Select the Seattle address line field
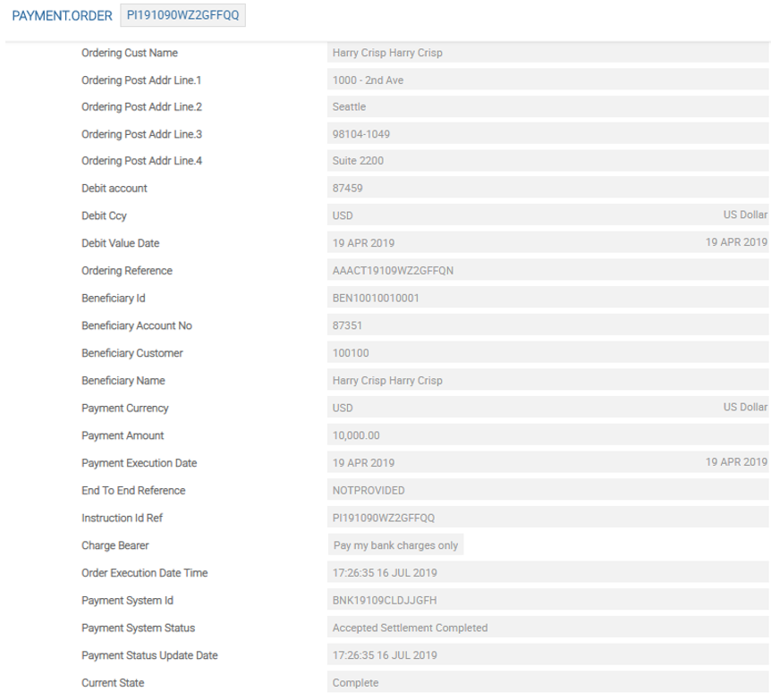Screen dimensions: 771x700 (547, 107)
